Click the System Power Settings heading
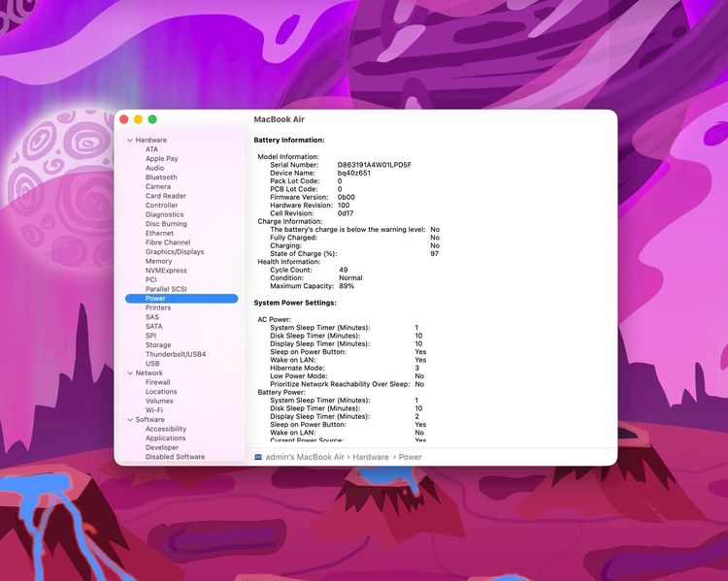The height and width of the screenshot is (581, 728). (295, 303)
